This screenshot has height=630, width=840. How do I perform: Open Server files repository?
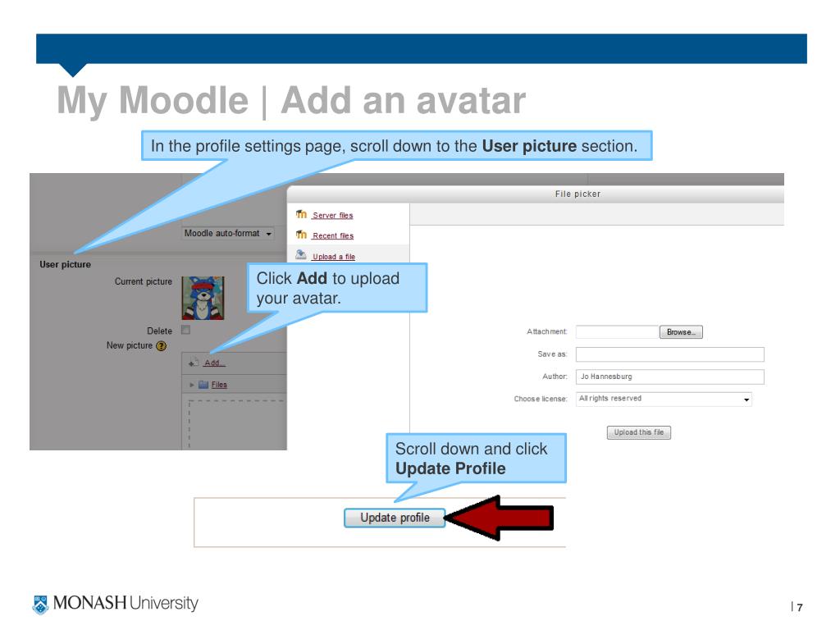click(333, 216)
